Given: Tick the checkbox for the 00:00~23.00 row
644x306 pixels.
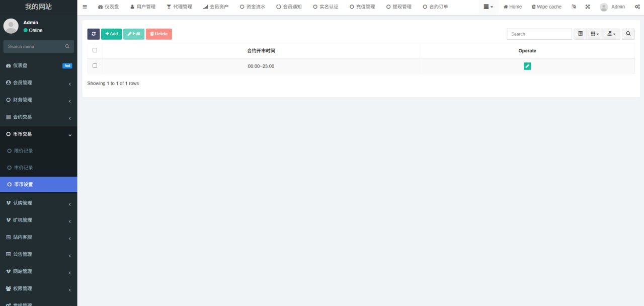Looking at the screenshot, I should [x=95, y=66].
